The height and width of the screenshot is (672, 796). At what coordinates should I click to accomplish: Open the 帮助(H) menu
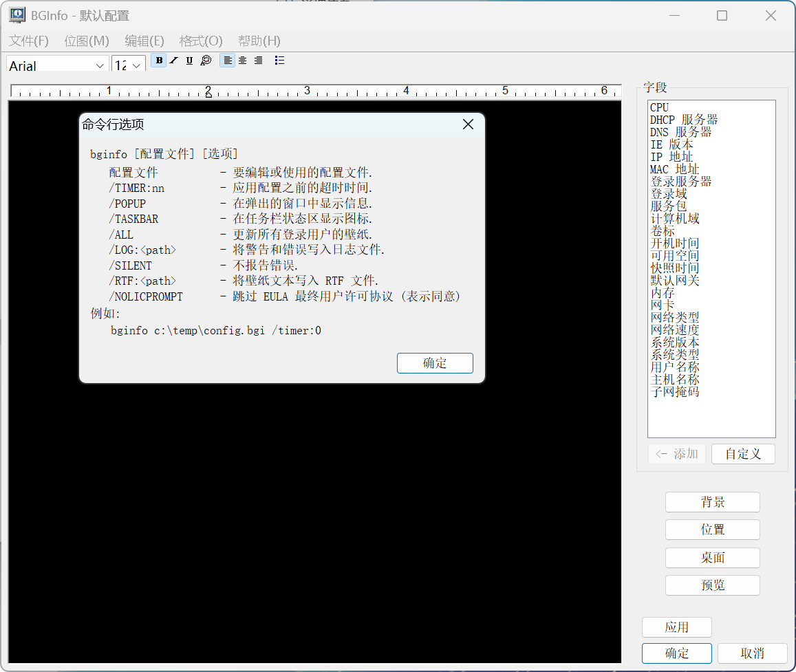click(259, 41)
